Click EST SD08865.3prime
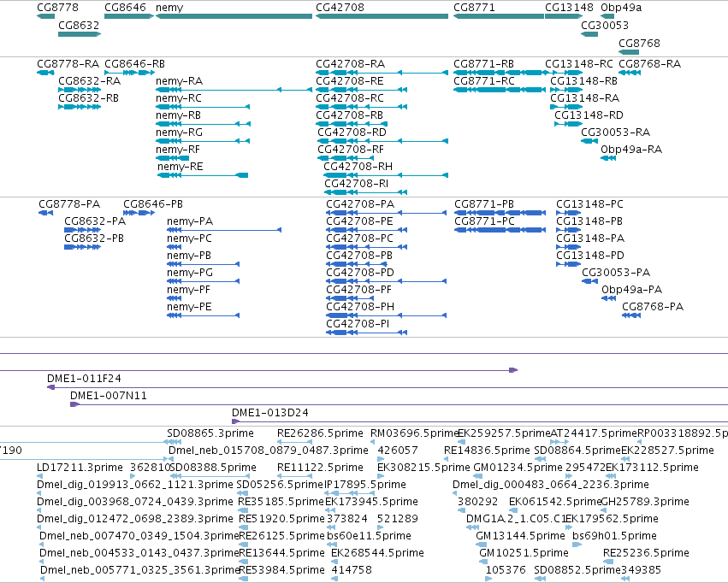The image size is (728, 583). pos(210,433)
